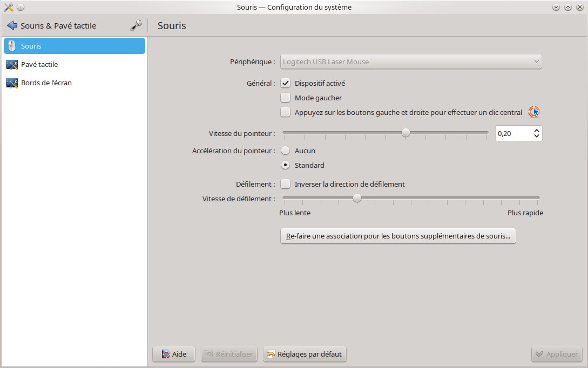The width and height of the screenshot is (588, 368).
Task: Enable Inverser la direction de défilement
Action: point(286,184)
